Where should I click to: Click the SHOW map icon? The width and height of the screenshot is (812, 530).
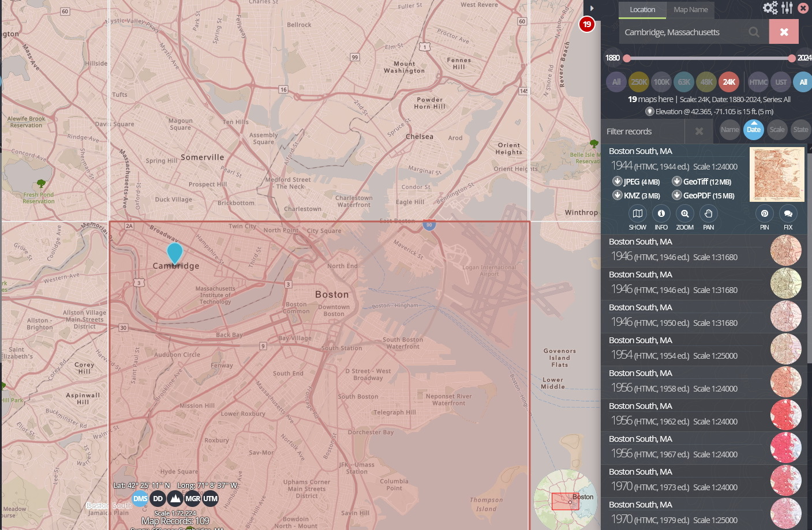(x=637, y=214)
